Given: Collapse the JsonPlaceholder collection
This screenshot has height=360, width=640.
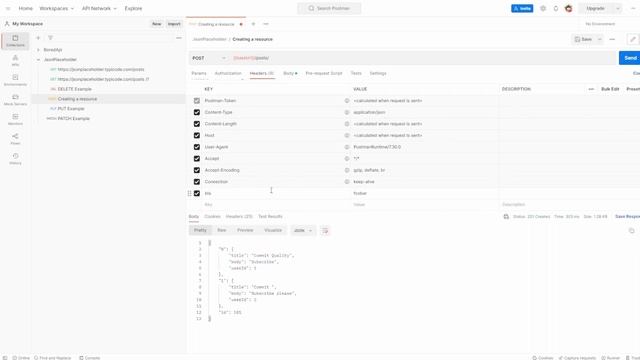Looking at the screenshot, I should click(x=38, y=60).
